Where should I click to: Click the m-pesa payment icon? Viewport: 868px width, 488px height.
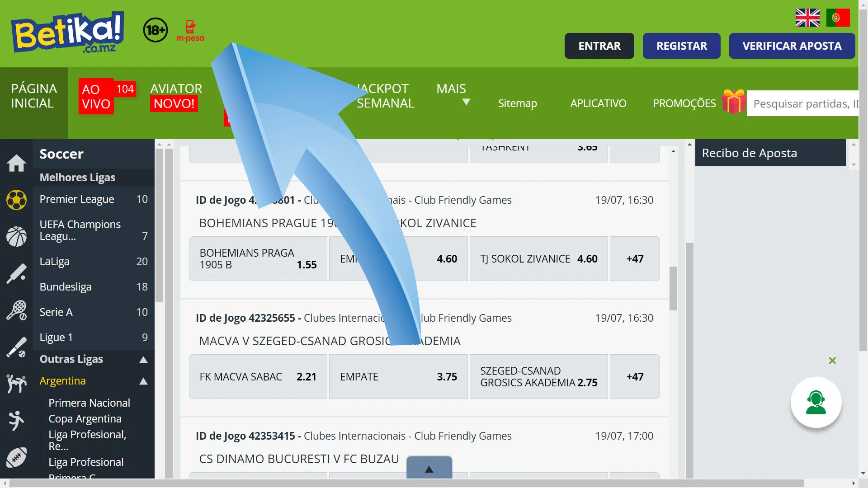190,31
